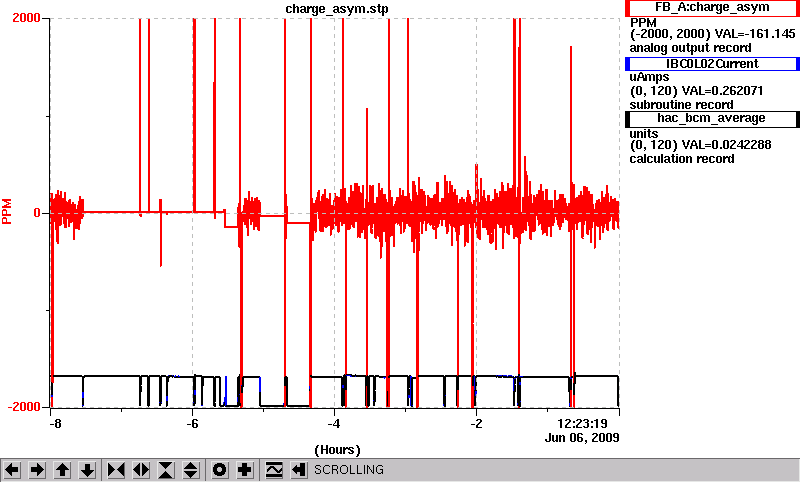800x482 pixels.
Task: Click the arrow-to-bar scroll reset icon
Action: click(x=299, y=470)
